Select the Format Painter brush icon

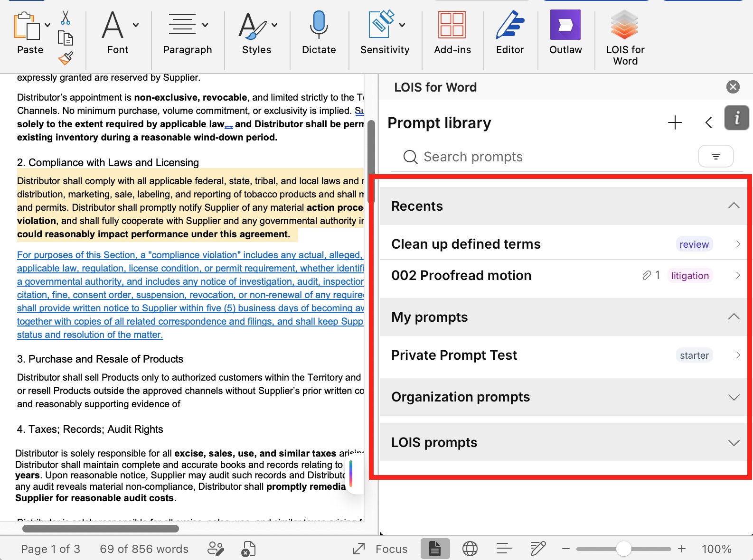click(66, 58)
